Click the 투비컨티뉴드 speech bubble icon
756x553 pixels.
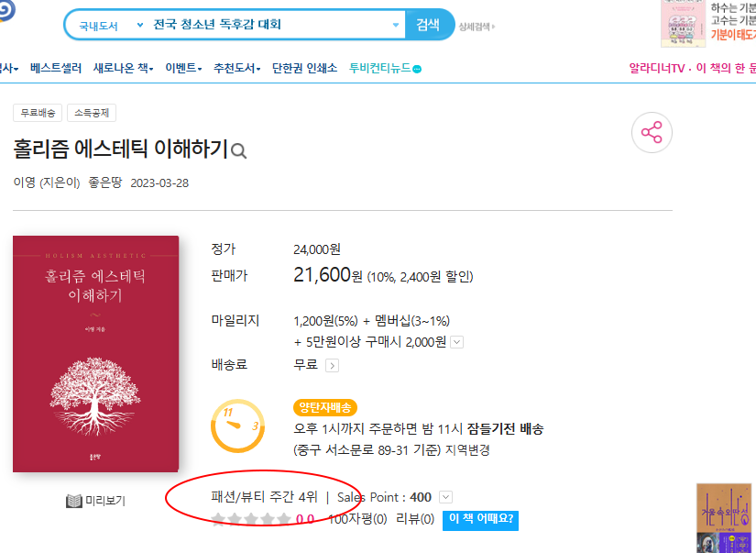(x=417, y=69)
